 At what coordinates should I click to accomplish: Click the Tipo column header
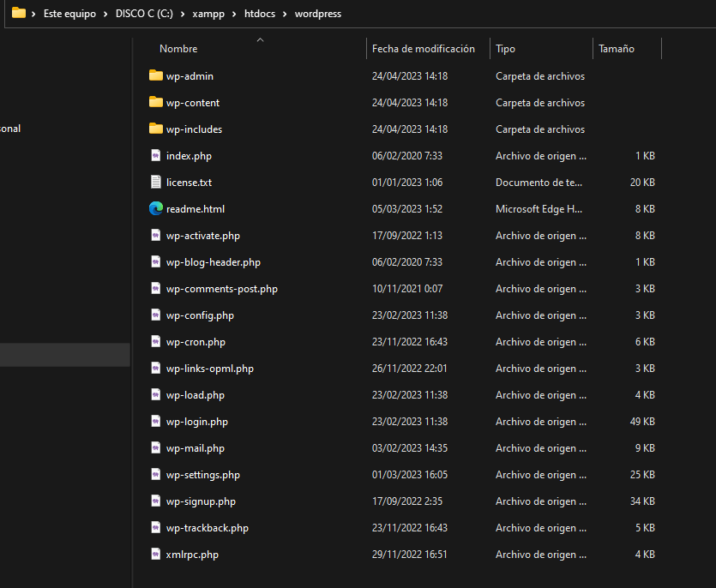pyautogui.click(x=506, y=49)
